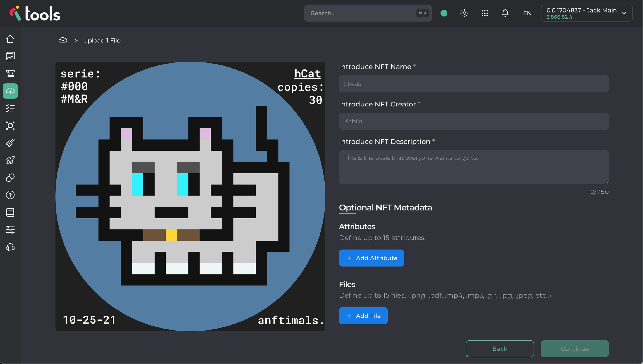The width and height of the screenshot is (643, 364).
Task: Click cloud icon in breadcrumb
Action: tap(63, 40)
